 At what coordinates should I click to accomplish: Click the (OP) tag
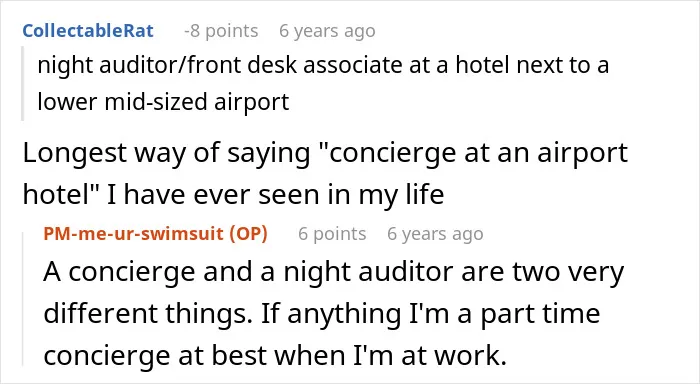tap(248, 234)
